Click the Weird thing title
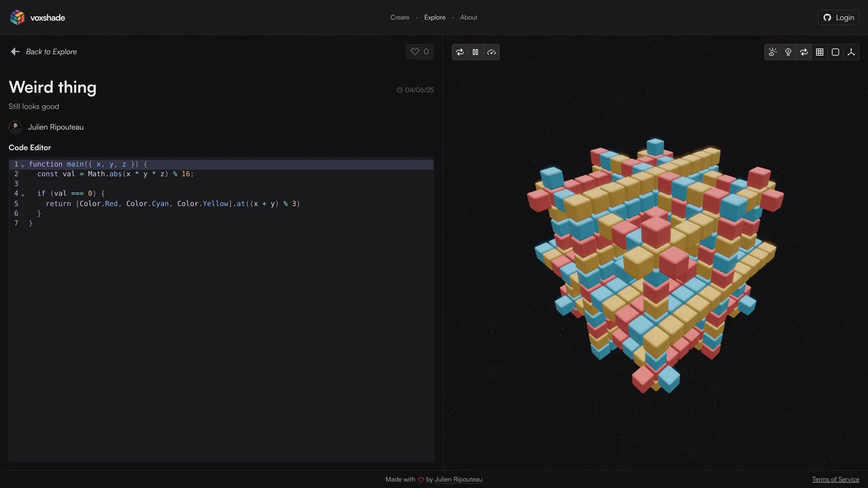 pos(53,87)
